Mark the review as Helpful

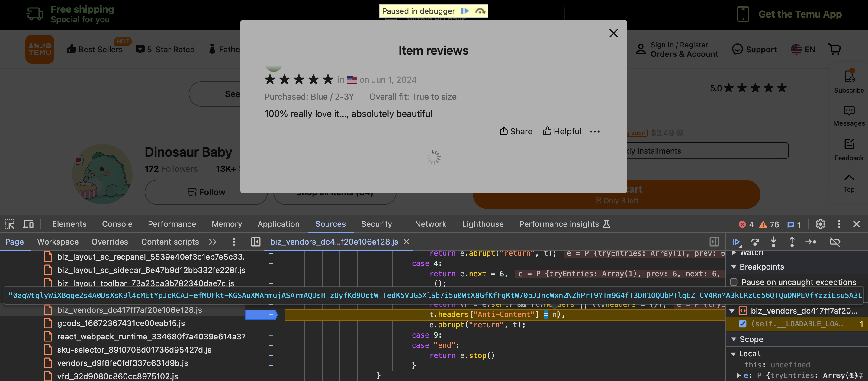[x=562, y=131]
